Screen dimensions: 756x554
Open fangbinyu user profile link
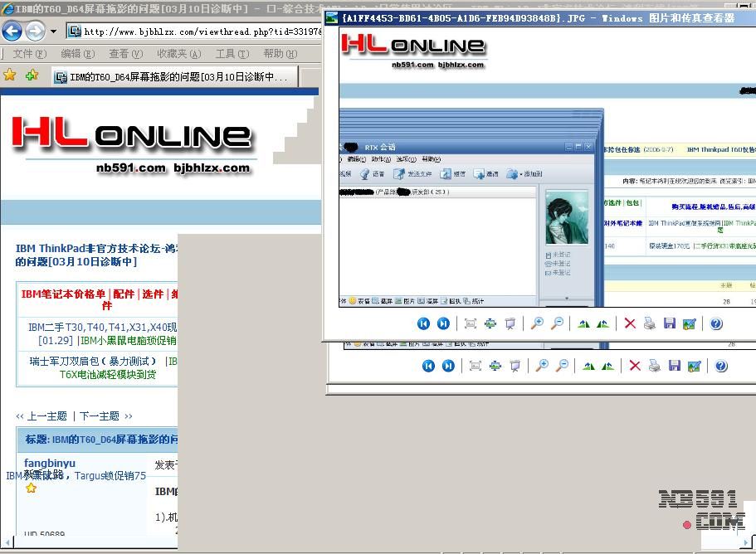(50, 463)
